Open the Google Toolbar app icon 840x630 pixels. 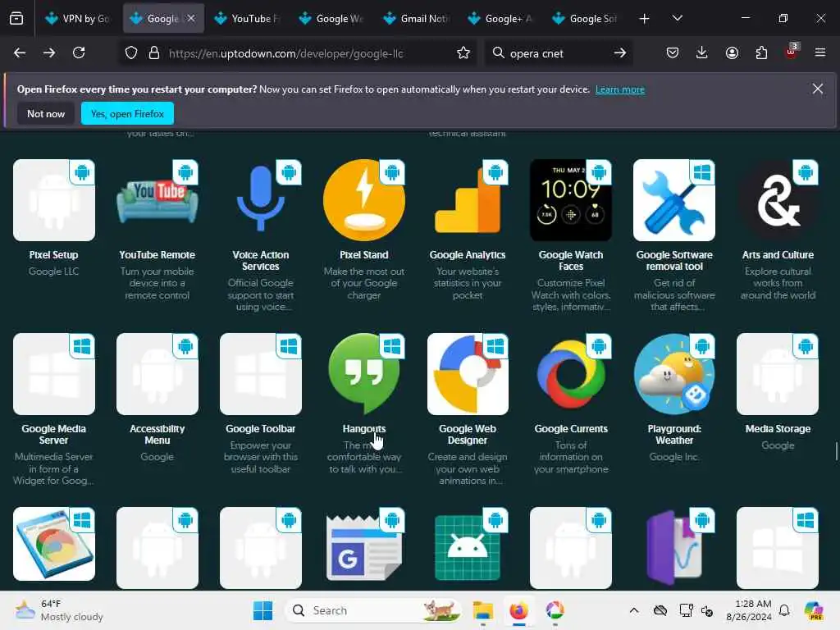[x=260, y=374]
